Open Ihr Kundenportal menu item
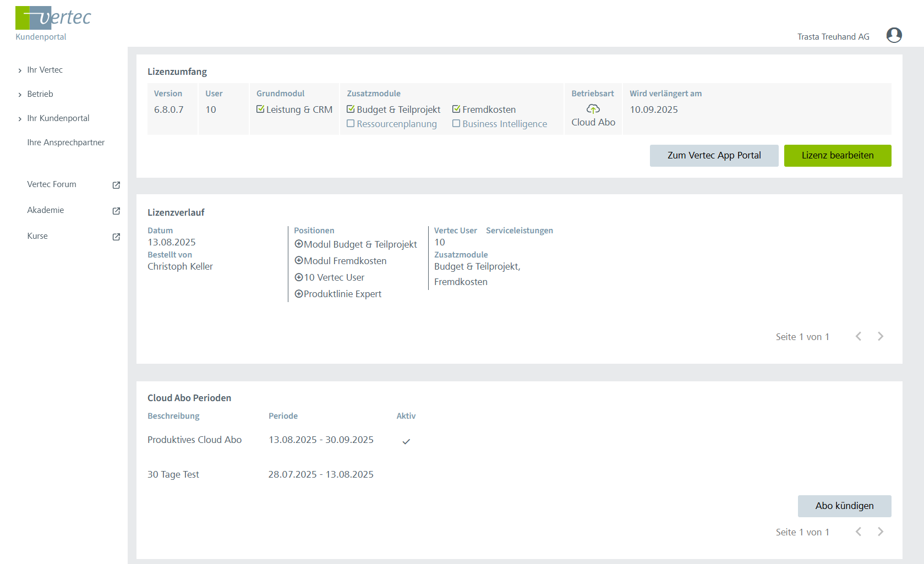The width and height of the screenshot is (924, 564). [x=58, y=118]
